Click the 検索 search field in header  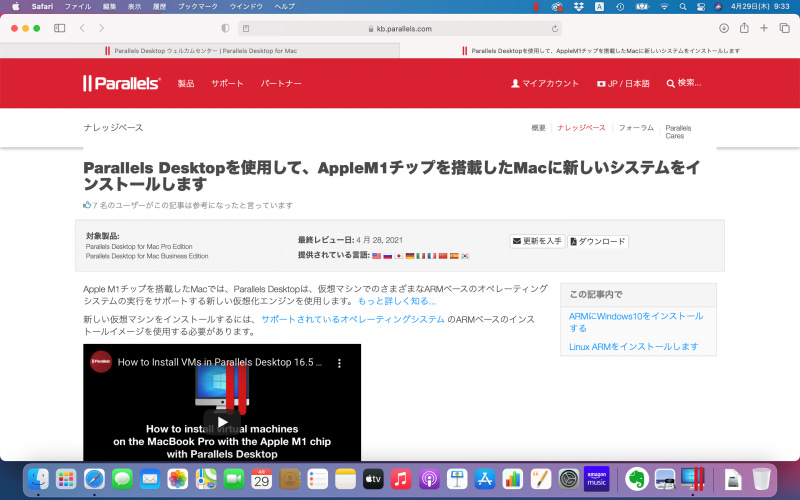[684, 83]
